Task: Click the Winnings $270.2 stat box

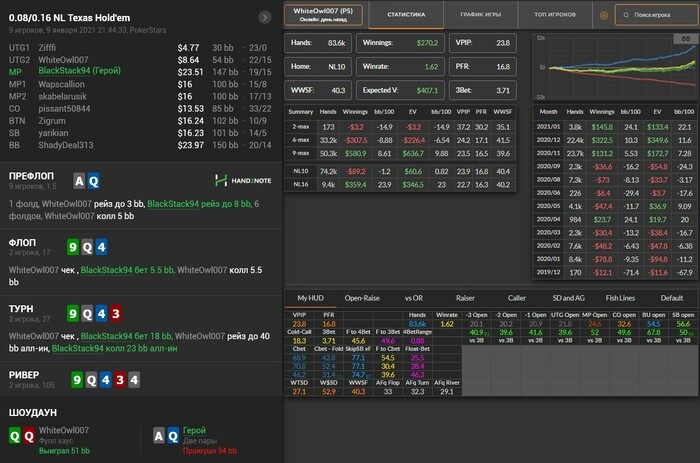Action: [400, 43]
